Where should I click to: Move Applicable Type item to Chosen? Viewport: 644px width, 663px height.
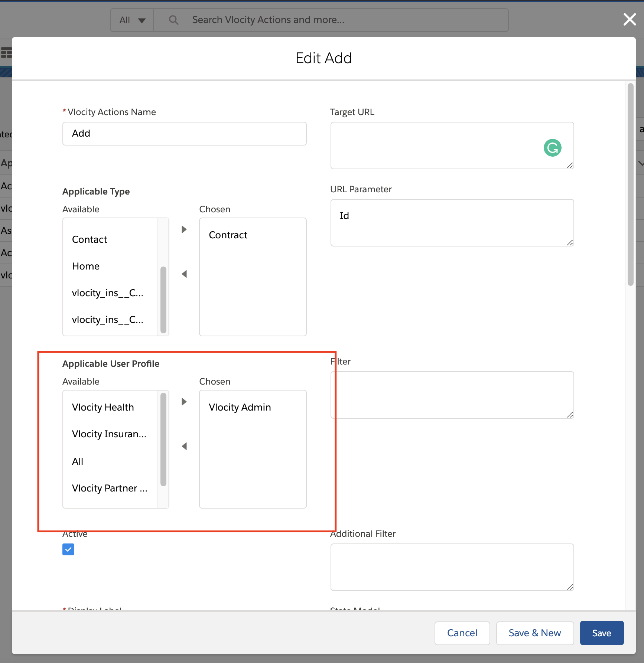pyautogui.click(x=184, y=229)
